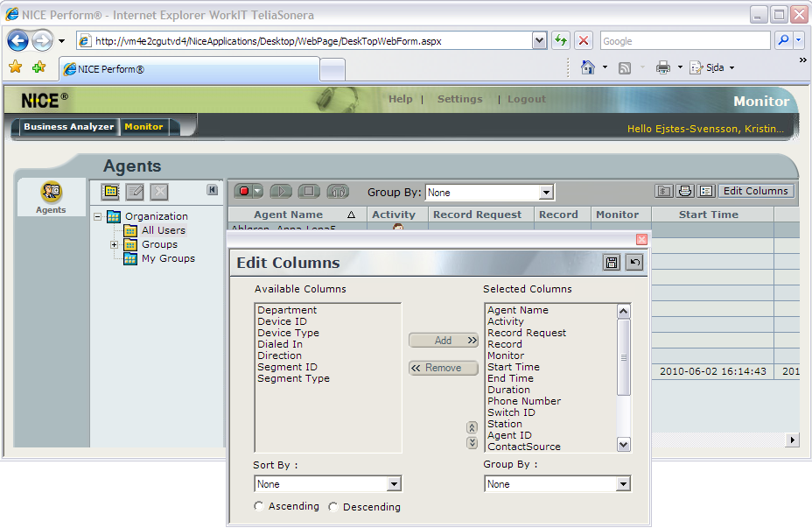Open the Group By dropdown in the toolbar
Viewport: 812px width, 528px height.
[x=547, y=192]
